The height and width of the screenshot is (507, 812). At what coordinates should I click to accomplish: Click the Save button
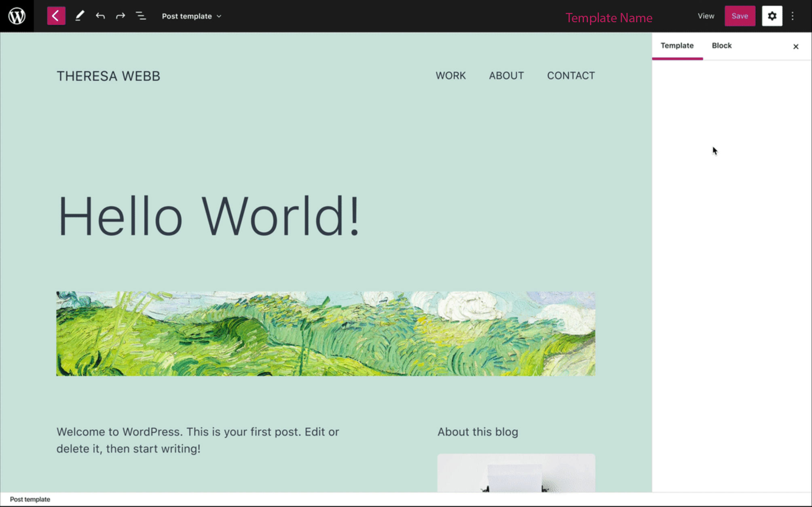pos(740,16)
